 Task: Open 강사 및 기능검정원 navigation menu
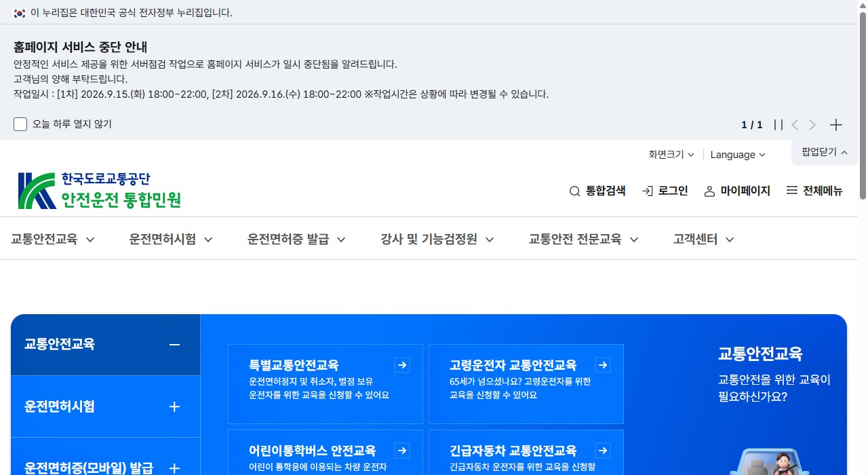437,239
